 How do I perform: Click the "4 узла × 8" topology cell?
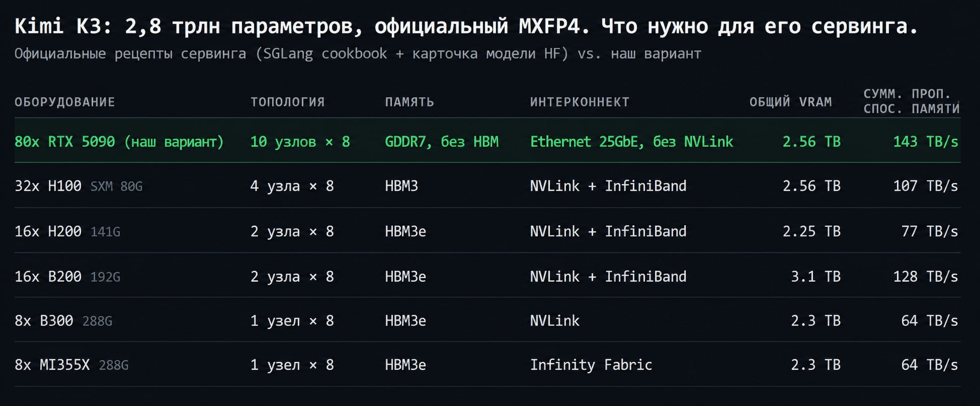coord(292,186)
